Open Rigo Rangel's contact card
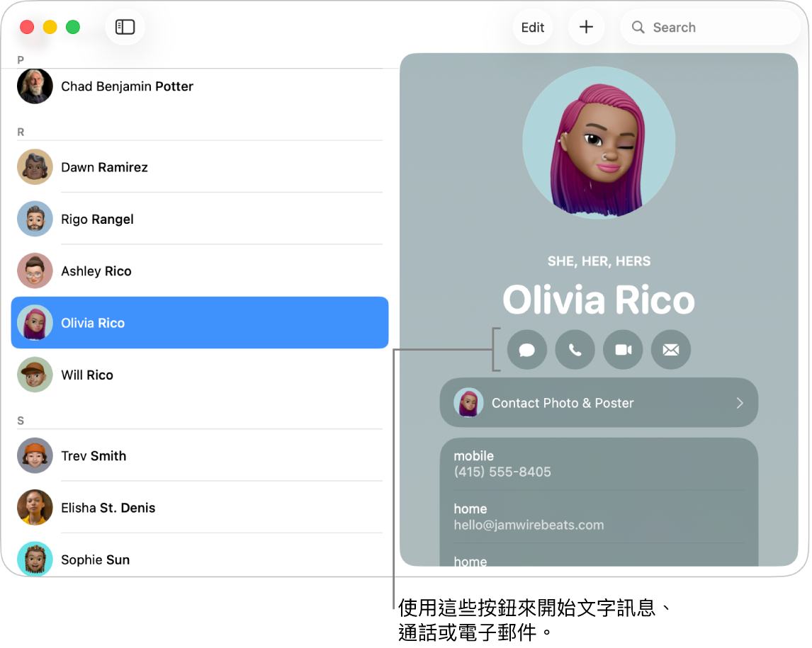Image resolution: width=812 pixels, height=648 pixels. coord(200,220)
